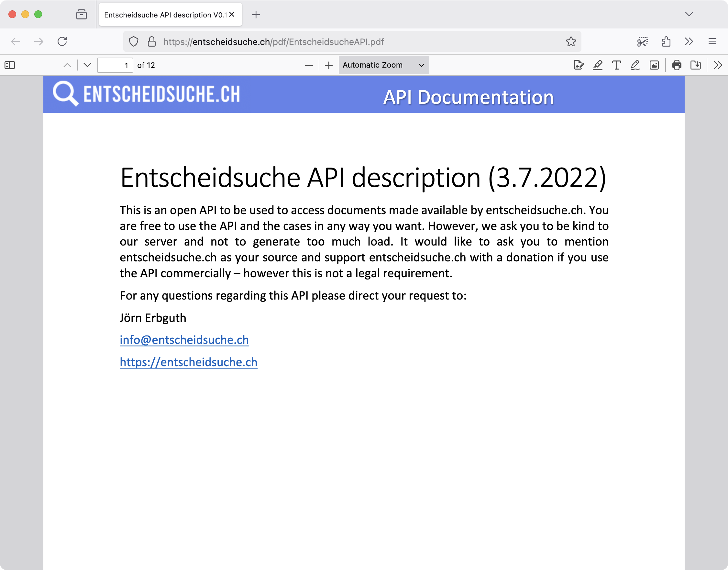Click the page number input field
Screen dimensions: 728x570
115,65
